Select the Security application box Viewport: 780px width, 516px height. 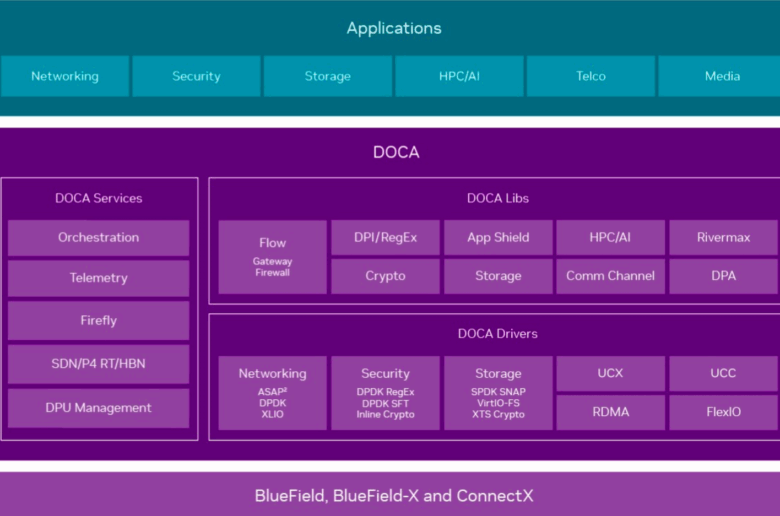(196, 76)
